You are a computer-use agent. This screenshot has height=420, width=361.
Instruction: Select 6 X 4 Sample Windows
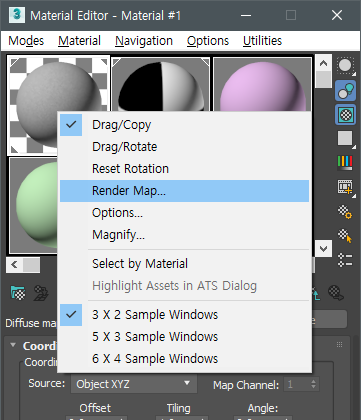(x=184, y=359)
